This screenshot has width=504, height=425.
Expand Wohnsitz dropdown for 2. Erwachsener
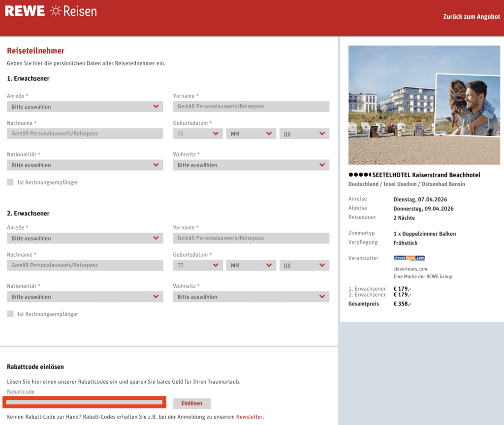point(251,297)
